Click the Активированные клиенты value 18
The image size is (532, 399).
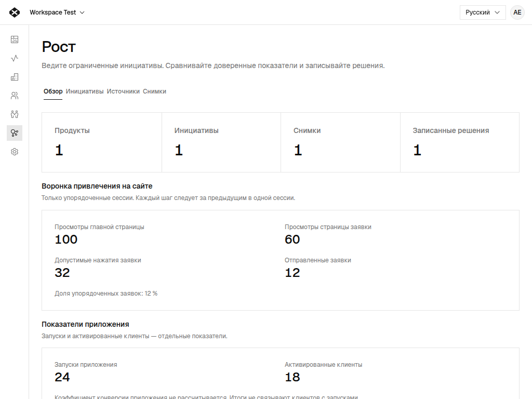292,377
